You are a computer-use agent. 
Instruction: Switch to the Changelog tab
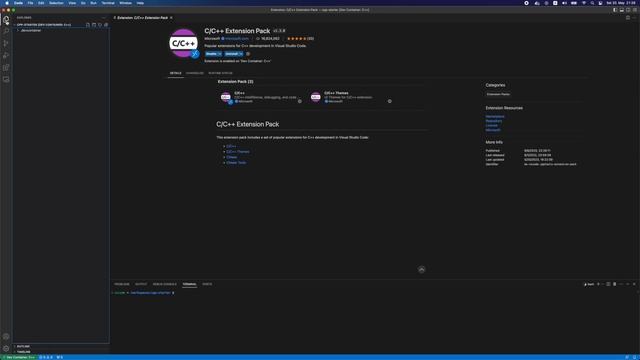click(x=195, y=73)
